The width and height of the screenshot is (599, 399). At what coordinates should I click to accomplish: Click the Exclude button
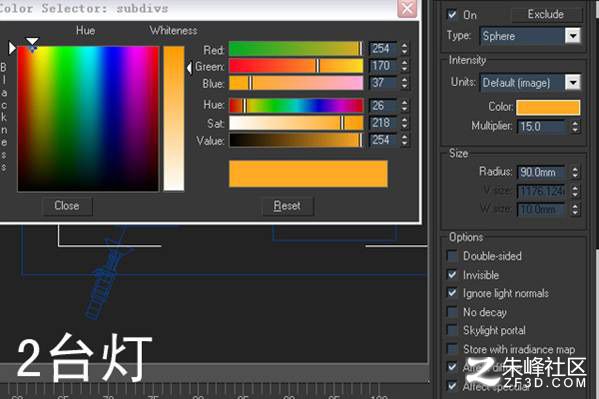[x=546, y=15]
